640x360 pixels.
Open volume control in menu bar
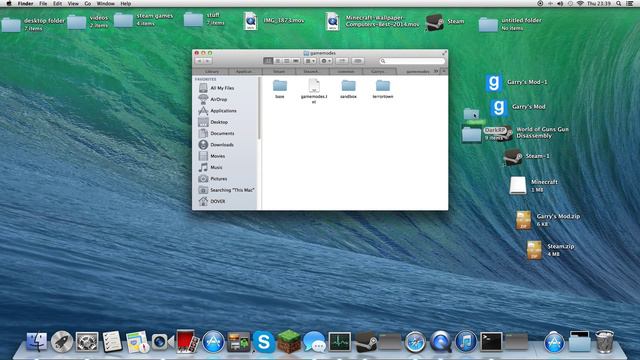[x=560, y=3]
